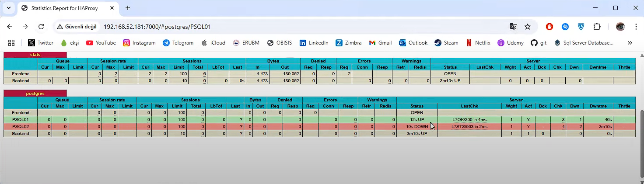Open the apps grid icon in bookmarks bar
This screenshot has width=644, height=184.
tap(11, 43)
